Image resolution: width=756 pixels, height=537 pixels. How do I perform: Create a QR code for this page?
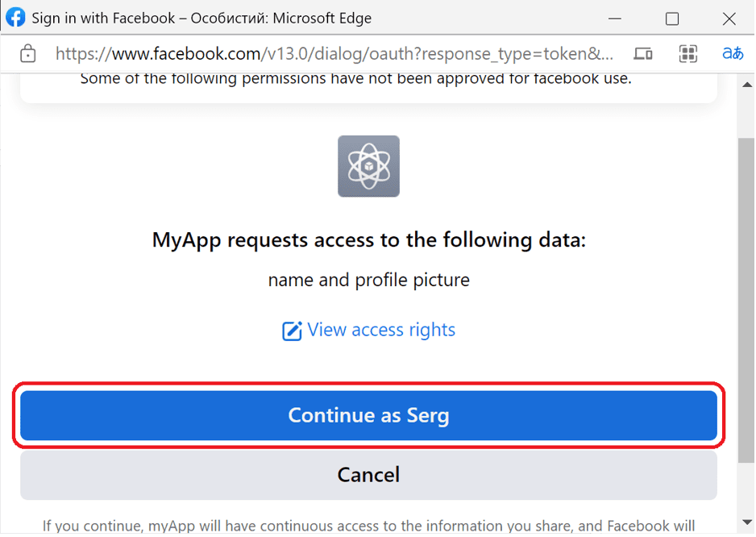point(688,53)
